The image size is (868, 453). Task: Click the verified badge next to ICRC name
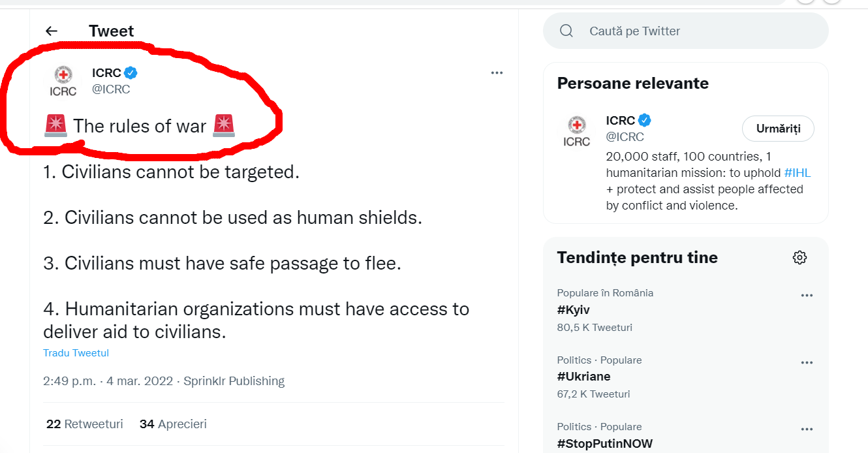131,73
